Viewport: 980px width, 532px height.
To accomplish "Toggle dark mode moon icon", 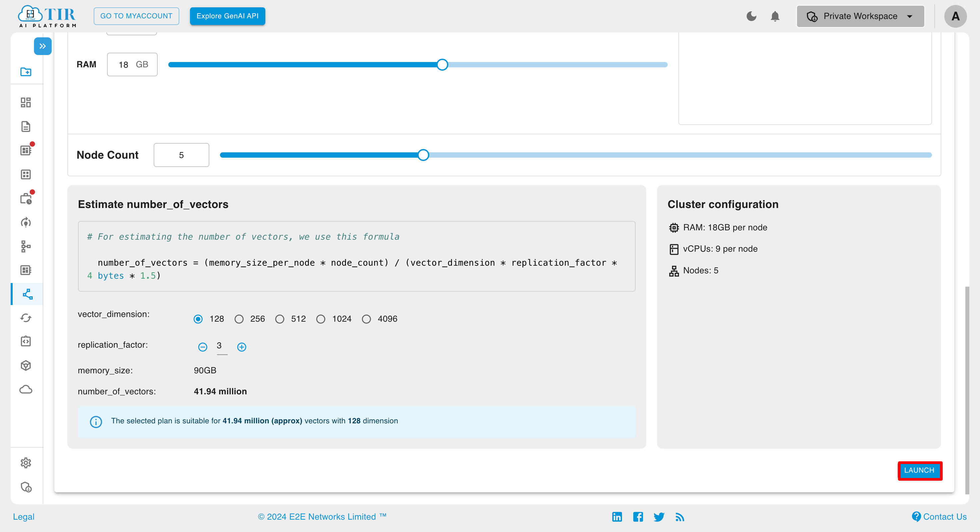I will (x=751, y=16).
